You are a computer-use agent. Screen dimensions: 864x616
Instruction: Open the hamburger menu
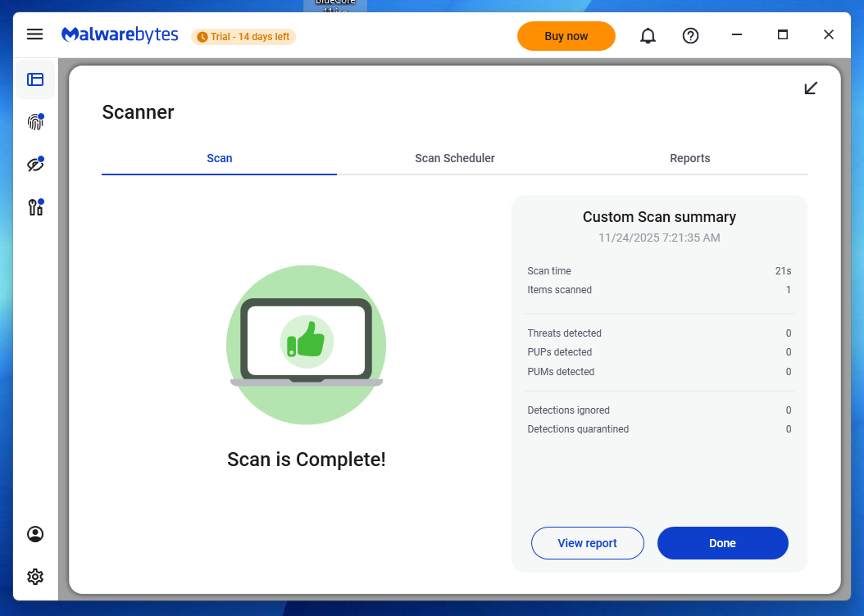click(34, 34)
